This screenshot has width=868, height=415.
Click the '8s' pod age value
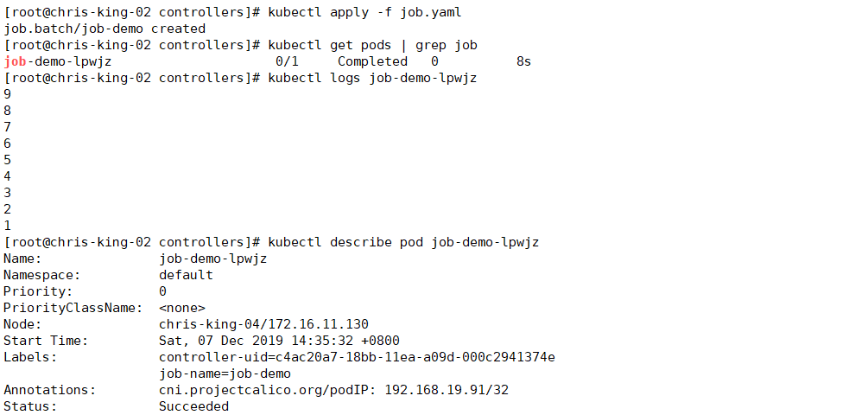pos(523,61)
